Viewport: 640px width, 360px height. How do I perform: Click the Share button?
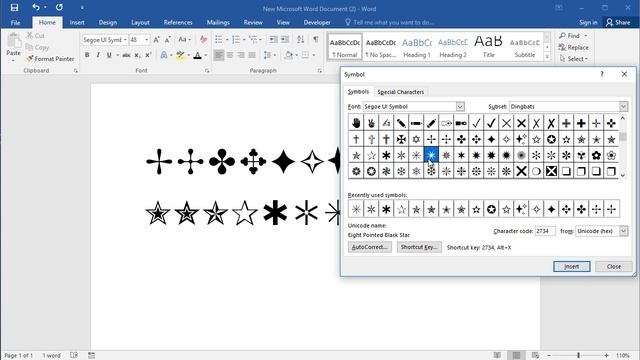tap(618, 22)
